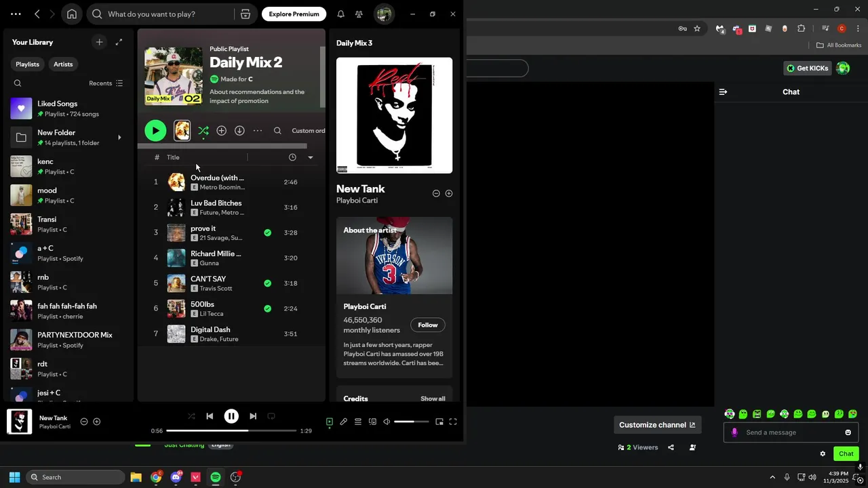
Task: Open Connect to a device
Action: (372, 422)
